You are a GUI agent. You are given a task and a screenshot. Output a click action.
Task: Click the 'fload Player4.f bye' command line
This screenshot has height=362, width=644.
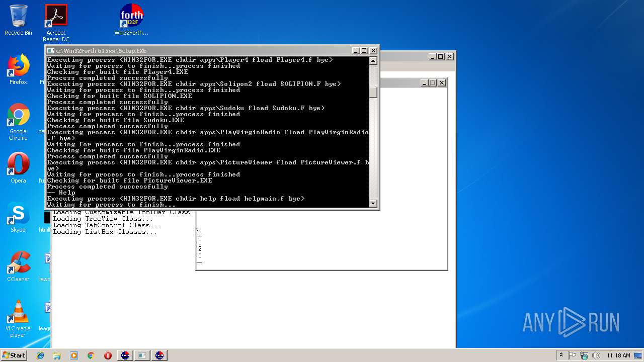click(190, 60)
